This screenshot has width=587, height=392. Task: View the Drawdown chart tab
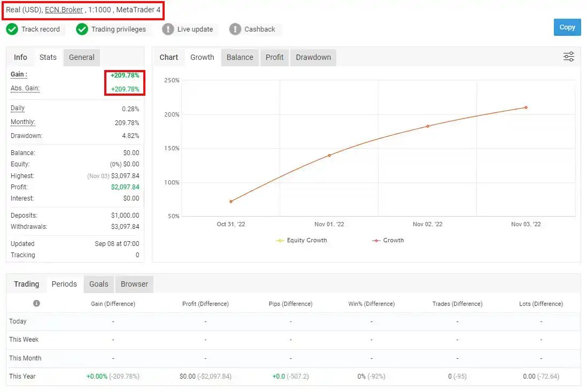point(313,57)
